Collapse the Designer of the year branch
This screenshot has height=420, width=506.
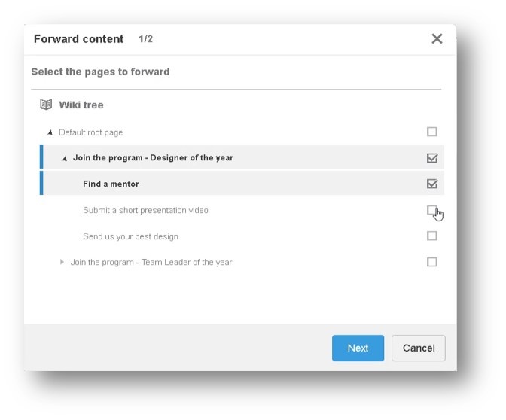64,159
